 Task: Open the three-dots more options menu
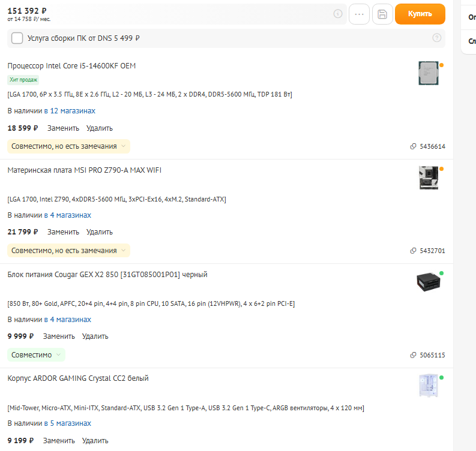(359, 14)
